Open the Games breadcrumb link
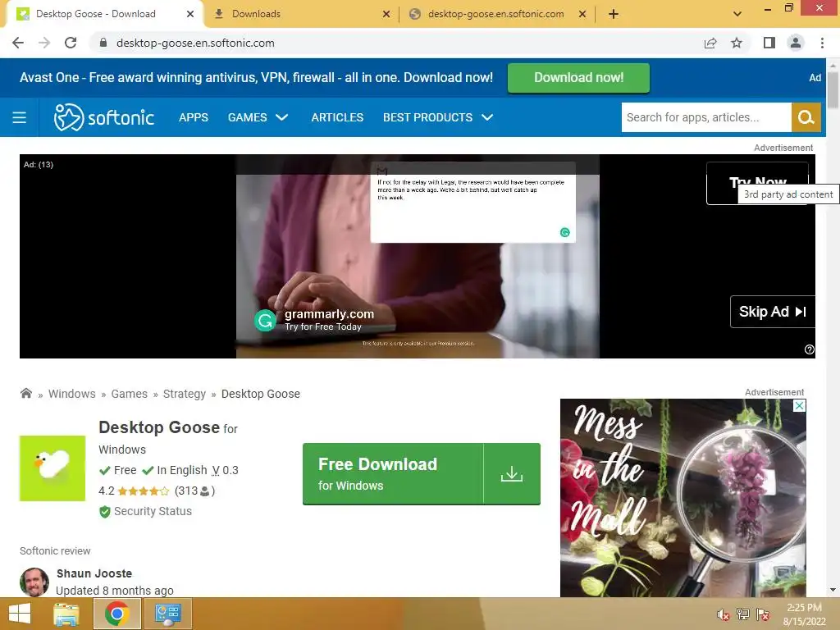Viewport: 840px width, 630px height. click(129, 394)
